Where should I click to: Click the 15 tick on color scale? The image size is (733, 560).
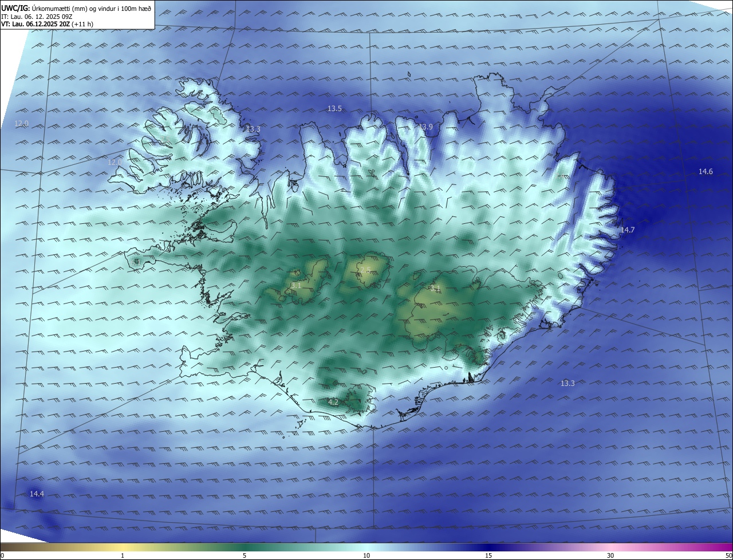point(488,555)
